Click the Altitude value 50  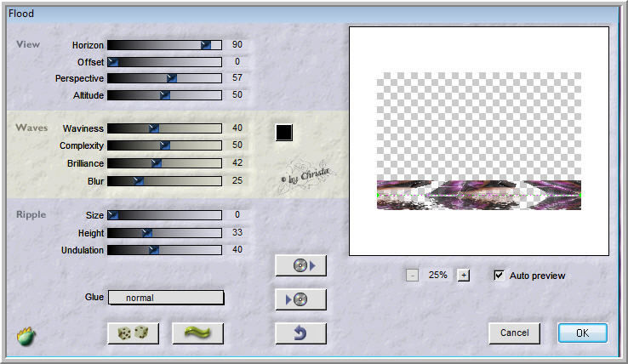pyautogui.click(x=237, y=94)
